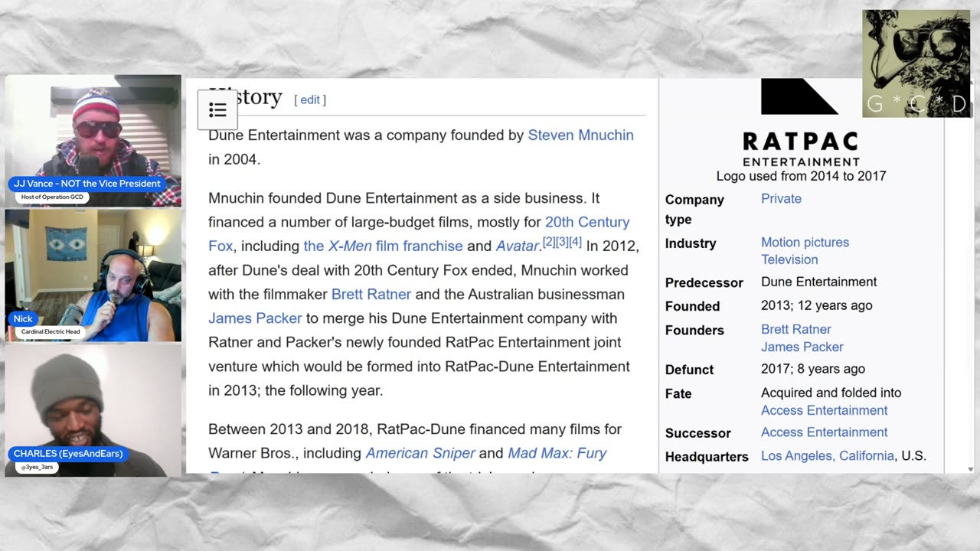Click the Founded 2013; 12 years ago value
This screenshot has width=980, height=551.
pos(816,305)
